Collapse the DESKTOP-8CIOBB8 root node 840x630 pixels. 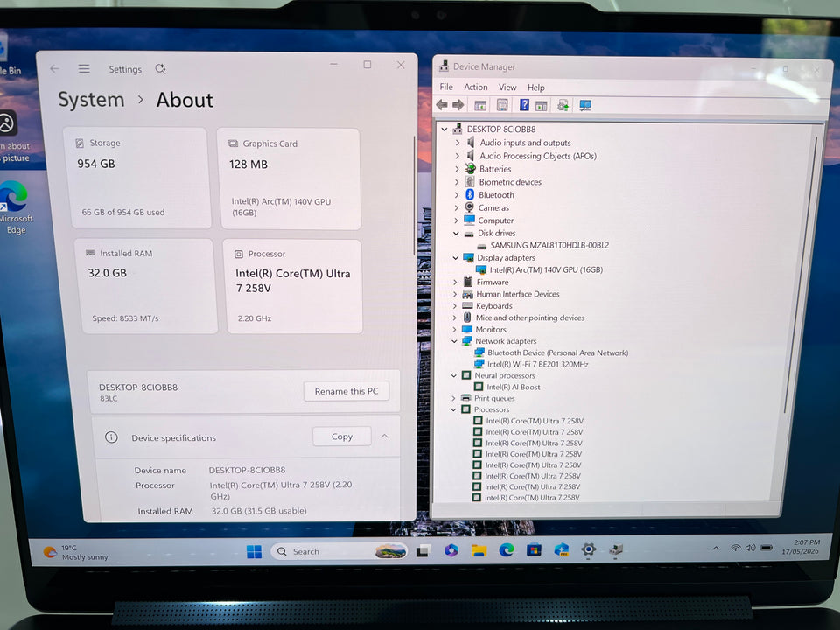click(x=444, y=129)
